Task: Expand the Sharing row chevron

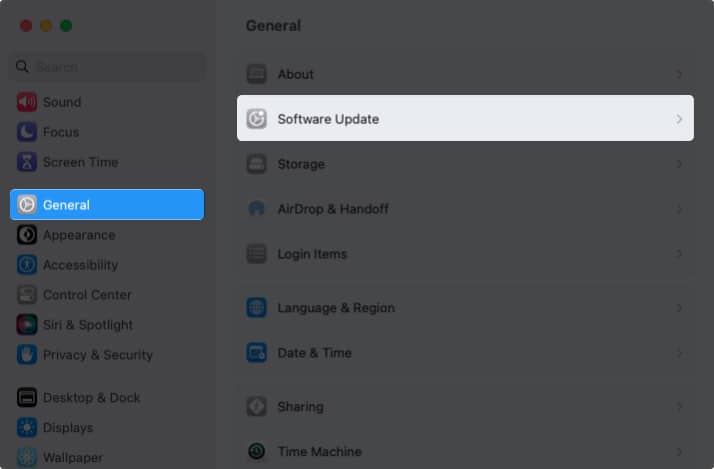Action: pyautogui.click(x=679, y=407)
